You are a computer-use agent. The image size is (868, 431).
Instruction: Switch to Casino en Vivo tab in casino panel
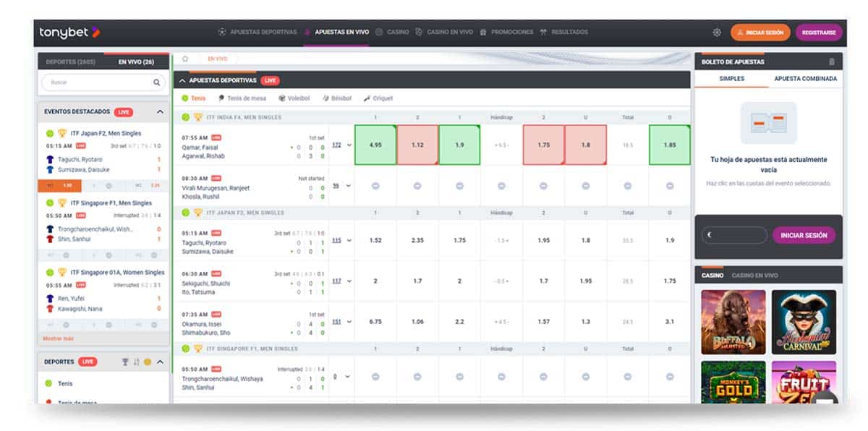pyautogui.click(x=754, y=276)
